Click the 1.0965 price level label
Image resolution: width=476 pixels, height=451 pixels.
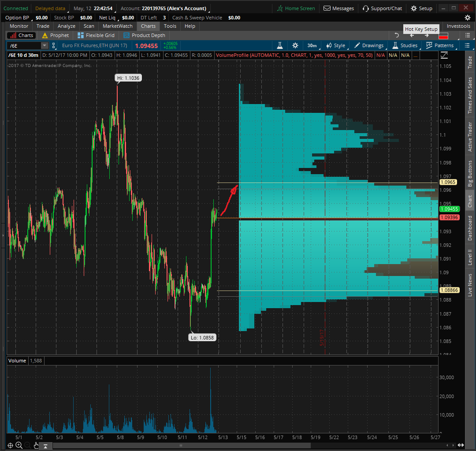coord(448,182)
